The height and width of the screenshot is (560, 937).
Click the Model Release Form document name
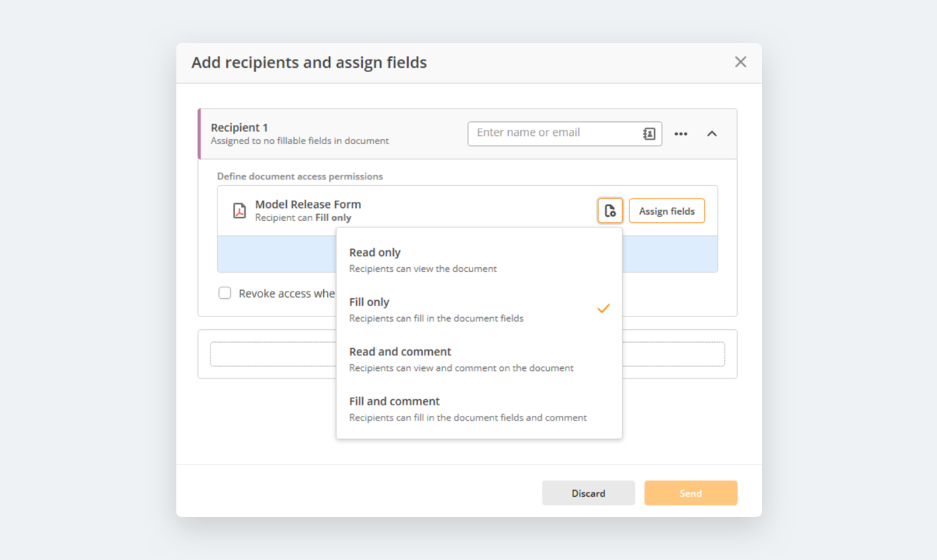click(x=308, y=205)
